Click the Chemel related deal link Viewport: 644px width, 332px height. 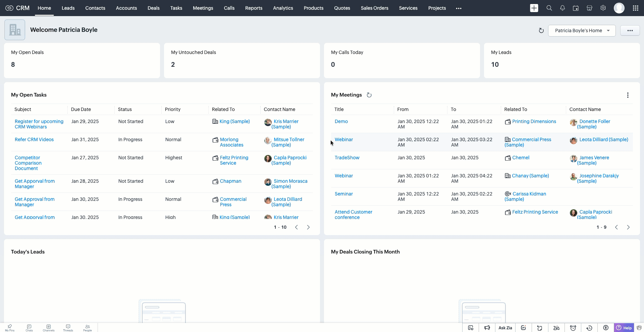pyautogui.click(x=521, y=158)
